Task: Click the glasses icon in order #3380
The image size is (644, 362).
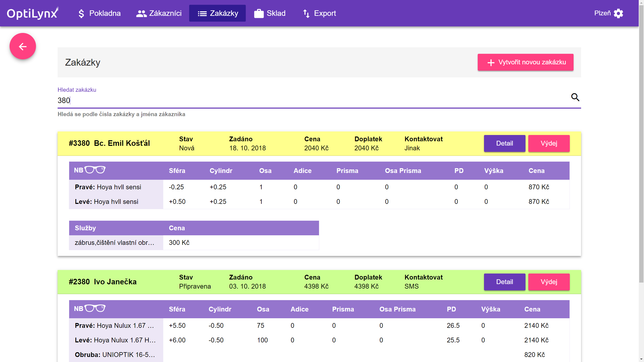Action: (x=95, y=170)
